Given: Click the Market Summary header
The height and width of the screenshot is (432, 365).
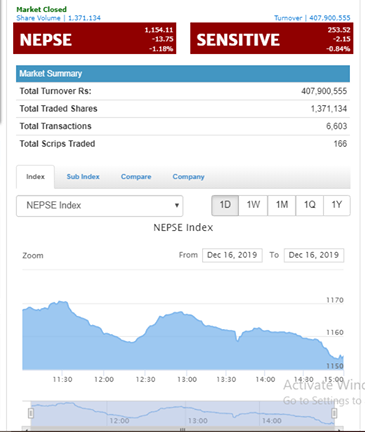Looking at the screenshot, I should click(x=183, y=74).
